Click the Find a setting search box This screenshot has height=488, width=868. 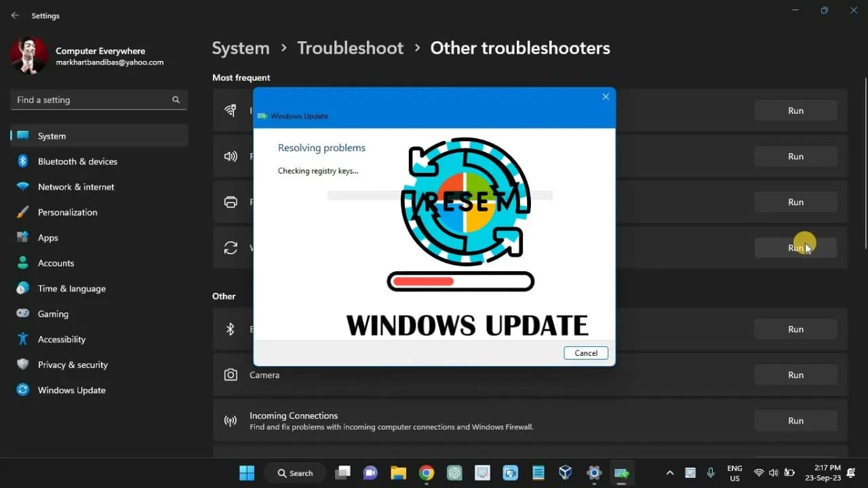pos(95,100)
